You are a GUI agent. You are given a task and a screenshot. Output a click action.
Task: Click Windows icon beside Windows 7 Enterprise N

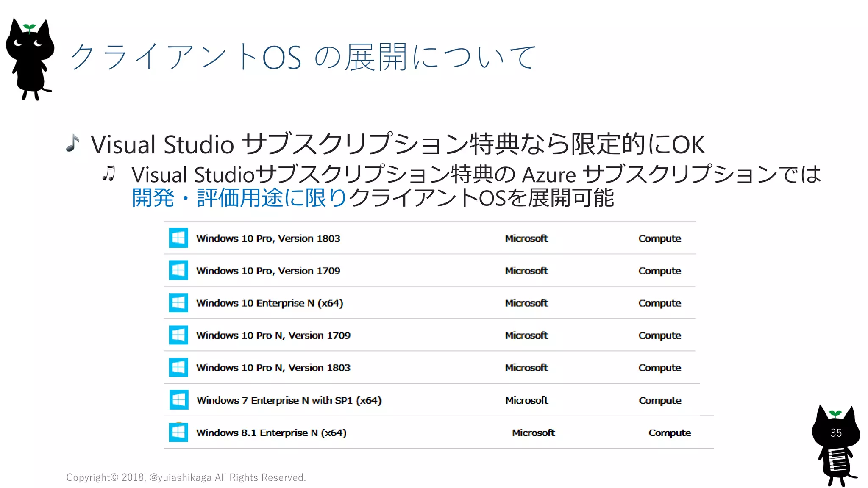click(179, 400)
